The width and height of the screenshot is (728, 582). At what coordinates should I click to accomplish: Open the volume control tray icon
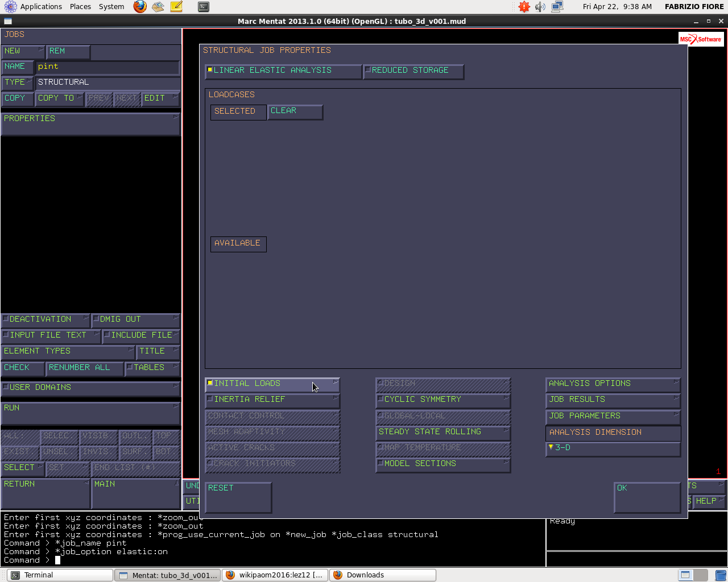(x=540, y=7)
